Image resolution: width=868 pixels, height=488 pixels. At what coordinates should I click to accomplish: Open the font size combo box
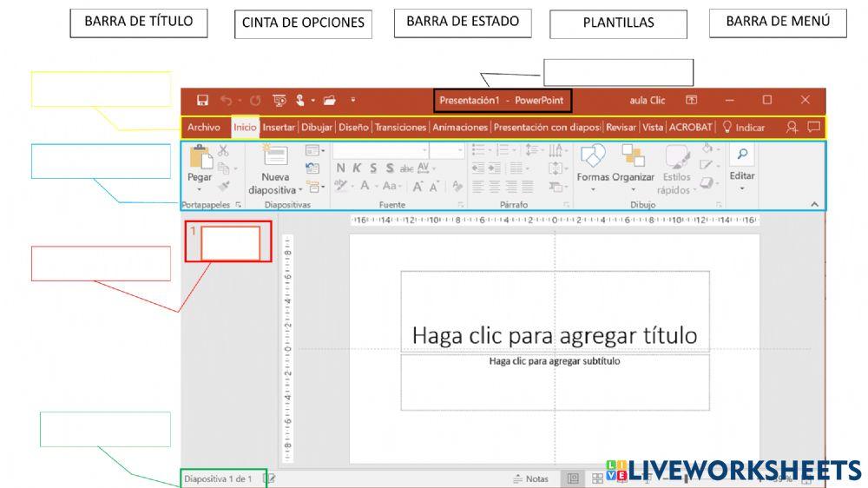point(447,150)
